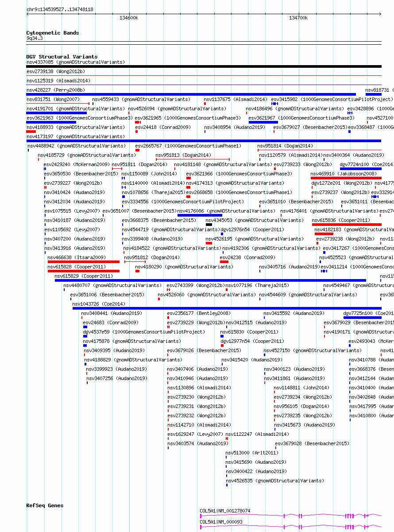Image resolution: width=394 pixels, height=532 pixels.
Task: Select the COL5A1|NM_000093 gene label
Action: click(221, 522)
